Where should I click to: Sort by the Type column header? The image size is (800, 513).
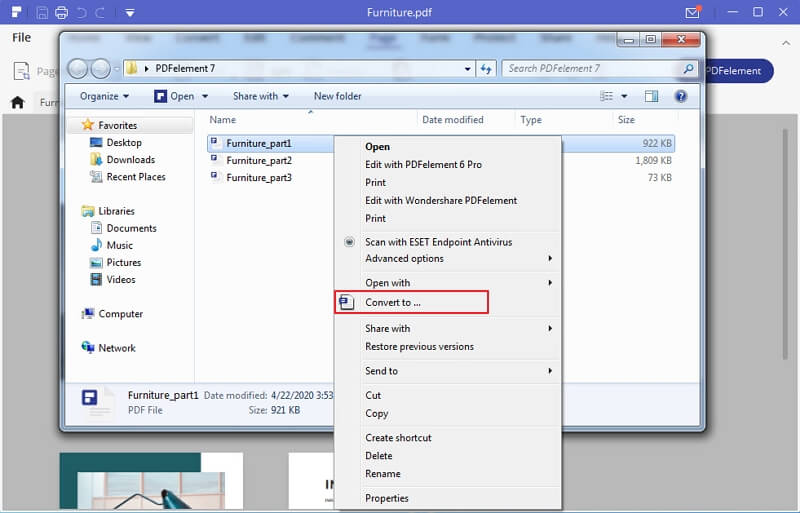coord(531,120)
